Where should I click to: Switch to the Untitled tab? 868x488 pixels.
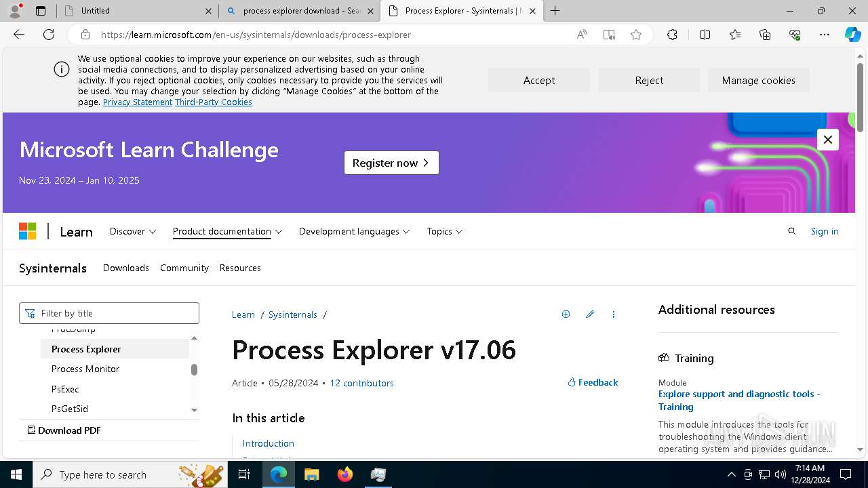point(136,11)
